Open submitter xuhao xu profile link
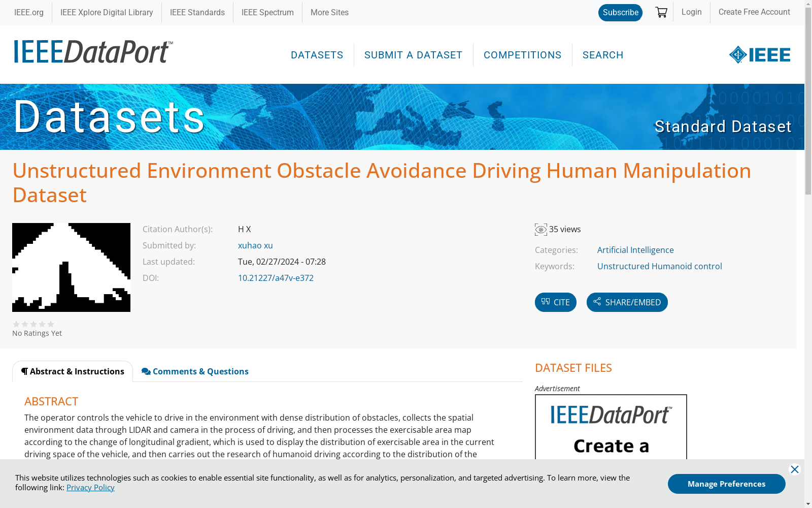 coord(255,245)
